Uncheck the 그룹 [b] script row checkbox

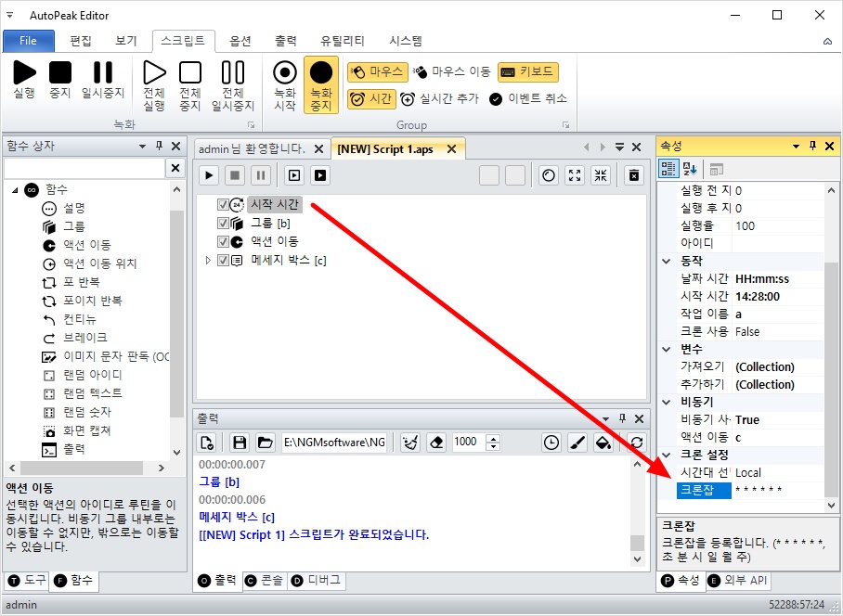click(x=223, y=223)
